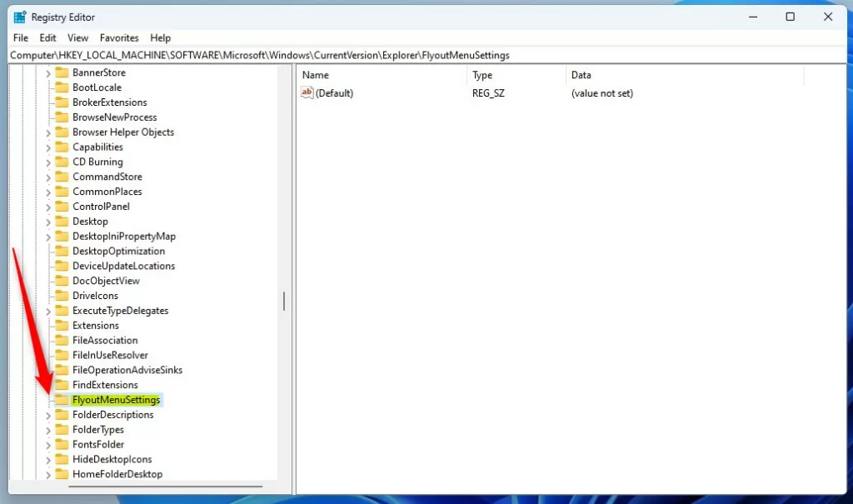
Task: Maximize the Registry Editor window
Action: tap(790, 17)
